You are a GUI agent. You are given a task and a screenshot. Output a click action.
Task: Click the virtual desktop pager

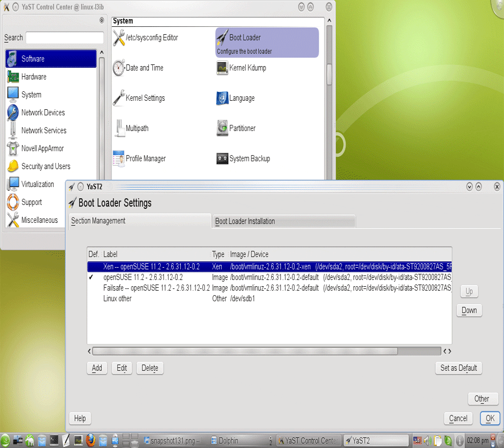(130, 440)
